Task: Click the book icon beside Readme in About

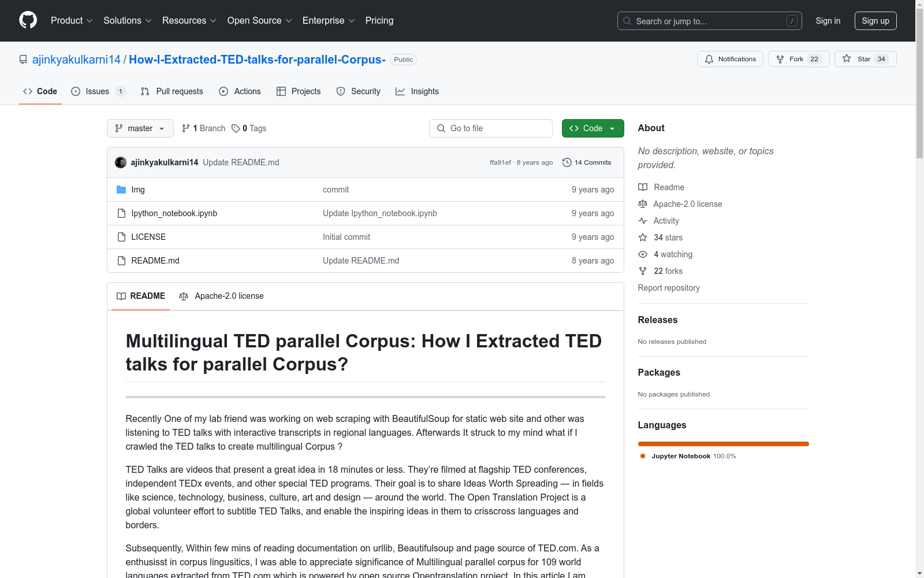Action: 643,187
